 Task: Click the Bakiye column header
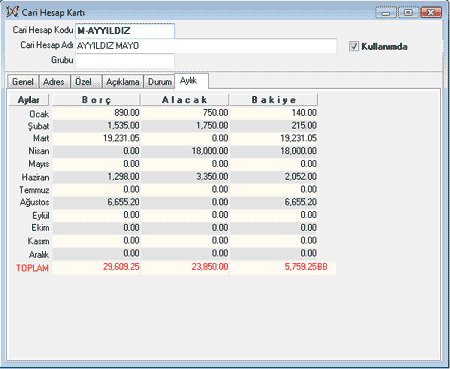click(274, 100)
